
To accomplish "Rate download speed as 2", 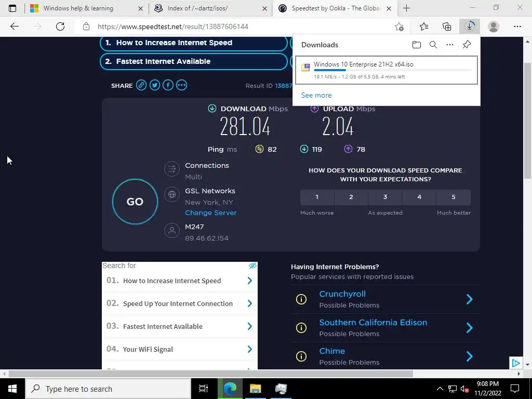I will pos(351,197).
